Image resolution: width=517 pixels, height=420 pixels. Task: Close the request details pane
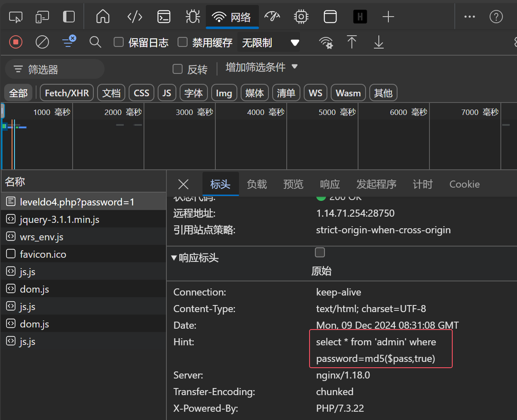pyautogui.click(x=183, y=184)
